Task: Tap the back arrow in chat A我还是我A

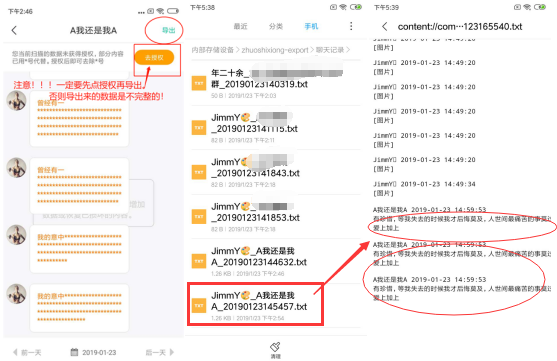Action: [14, 31]
